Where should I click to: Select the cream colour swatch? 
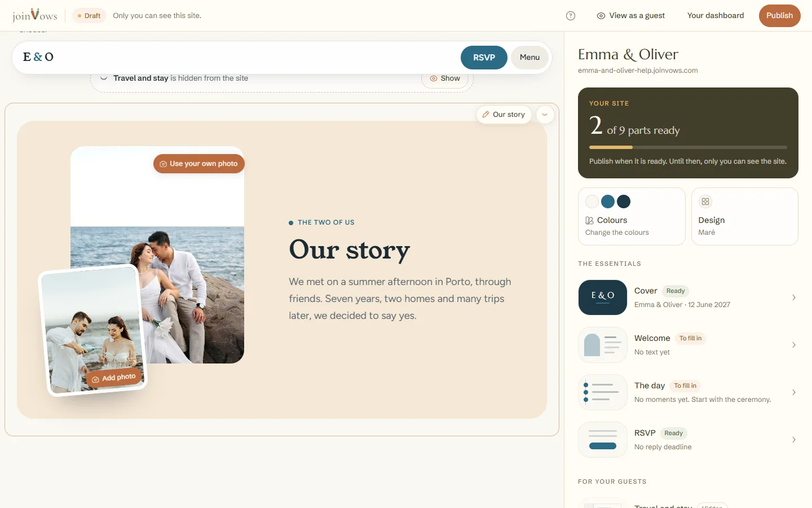pyautogui.click(x=592, y=202)
